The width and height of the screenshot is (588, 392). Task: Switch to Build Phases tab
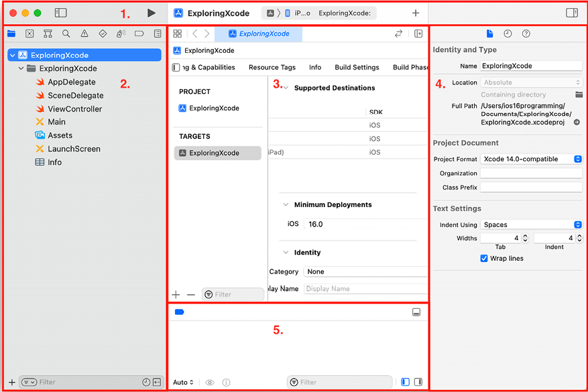[x=410, y=68]
